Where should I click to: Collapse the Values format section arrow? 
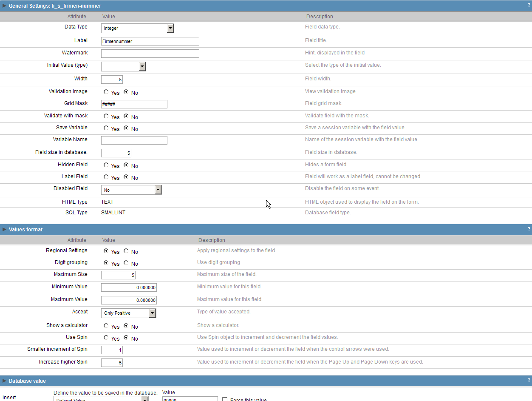click(4, 230)
